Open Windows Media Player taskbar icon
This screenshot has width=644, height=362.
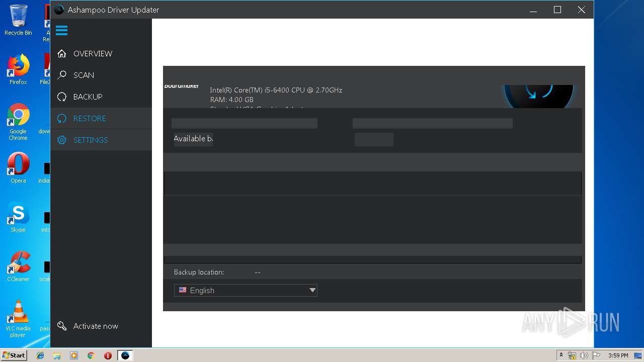74,355
